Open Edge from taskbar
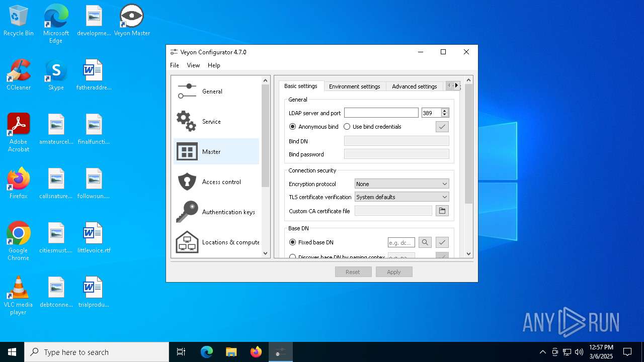The width and height of the screenshot is (644, 362). (206, 352)
